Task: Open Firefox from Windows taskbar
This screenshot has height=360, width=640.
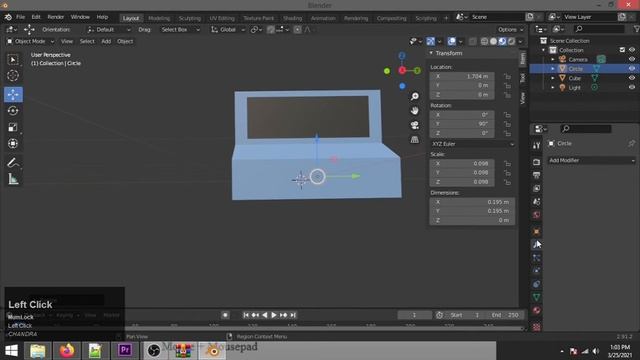Action: point(67,351)
